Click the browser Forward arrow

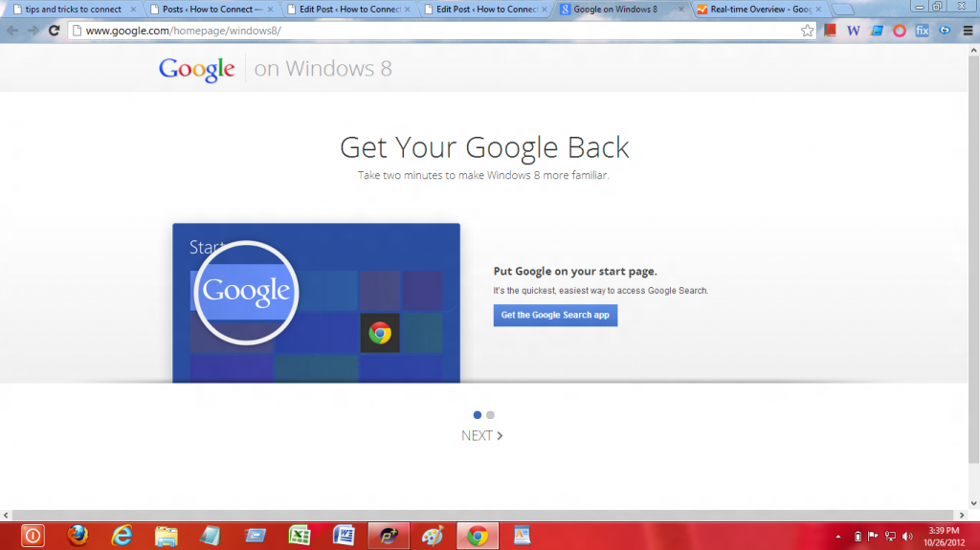33,30
